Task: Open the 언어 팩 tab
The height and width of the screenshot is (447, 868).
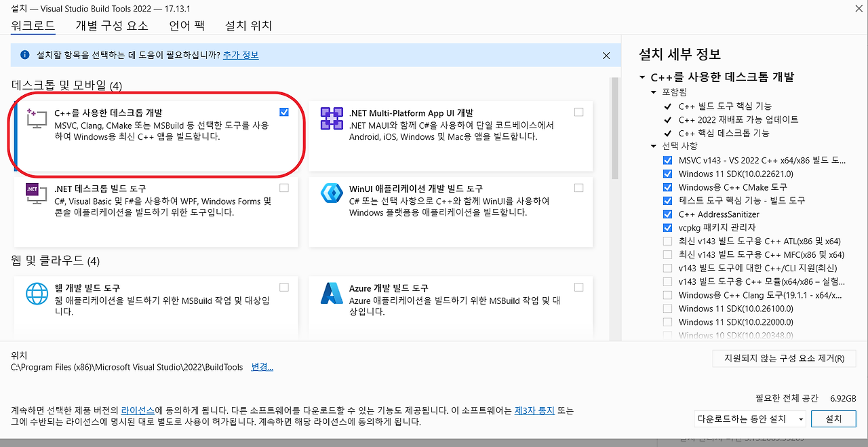Action: (186, 25)
